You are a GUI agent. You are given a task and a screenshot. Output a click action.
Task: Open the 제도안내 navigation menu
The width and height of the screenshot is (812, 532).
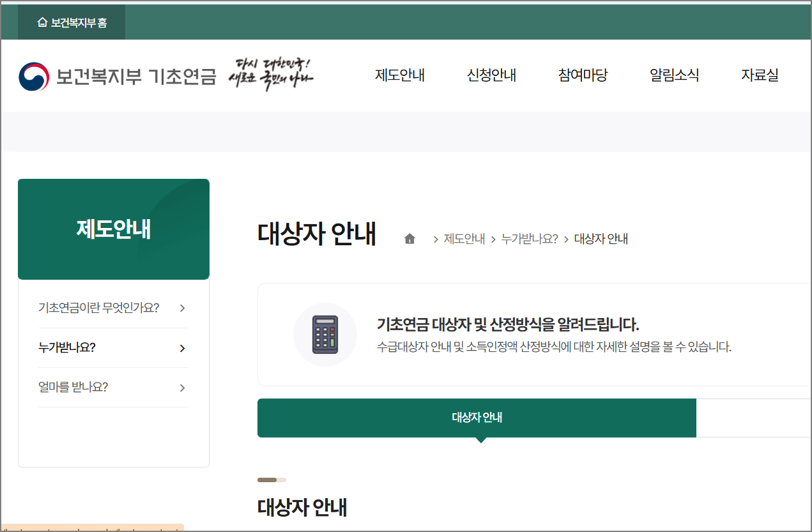point(399,75)
